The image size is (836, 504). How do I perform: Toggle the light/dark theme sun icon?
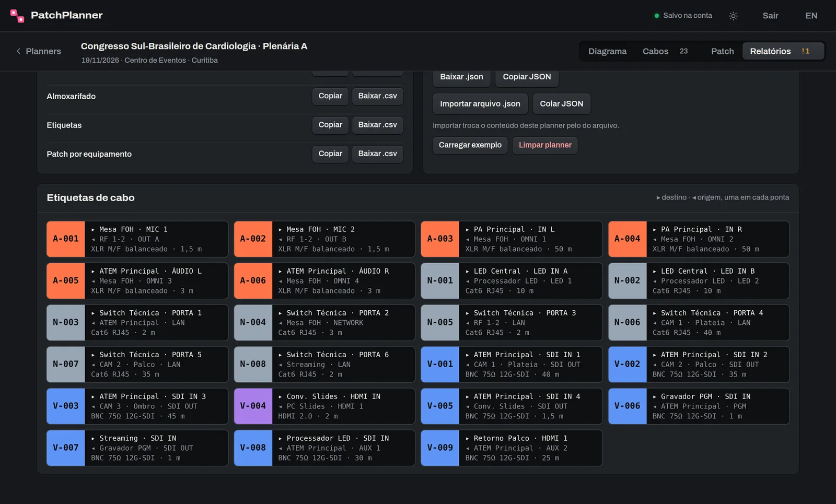pos(733,16)
